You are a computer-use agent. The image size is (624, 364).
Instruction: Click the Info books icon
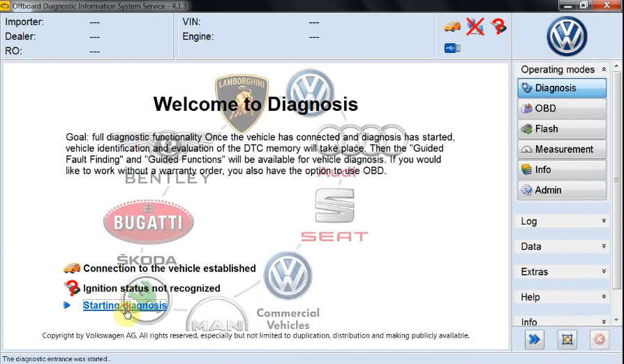pos(526,169)
